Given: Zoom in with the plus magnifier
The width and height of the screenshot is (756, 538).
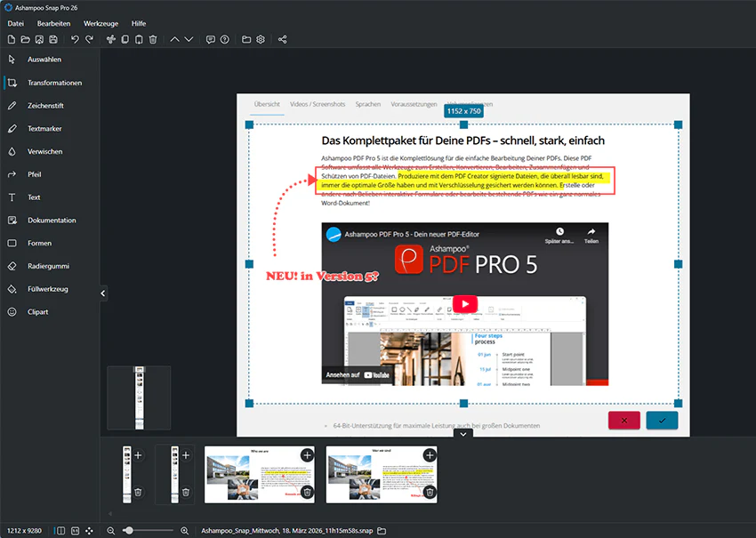Looking at the screenshot, I should click(185, 530).
